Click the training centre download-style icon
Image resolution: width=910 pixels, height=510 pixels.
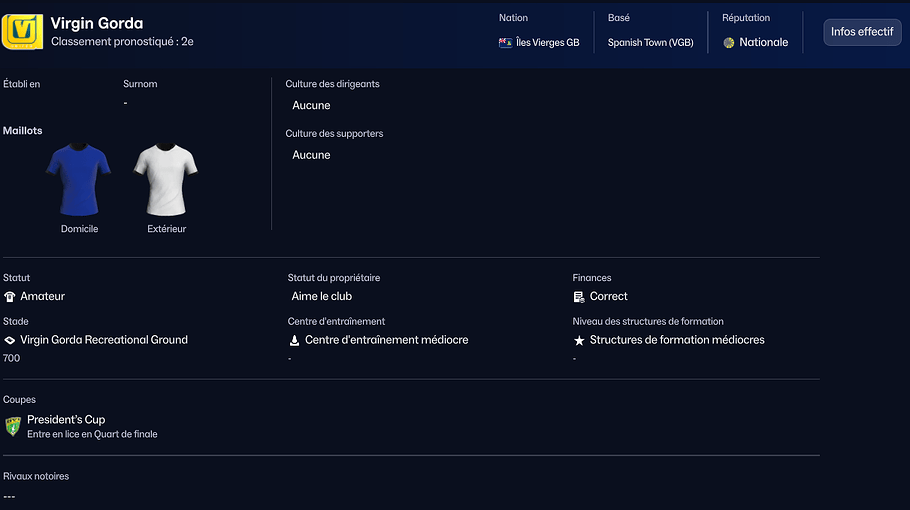click(x=295, y=340)
